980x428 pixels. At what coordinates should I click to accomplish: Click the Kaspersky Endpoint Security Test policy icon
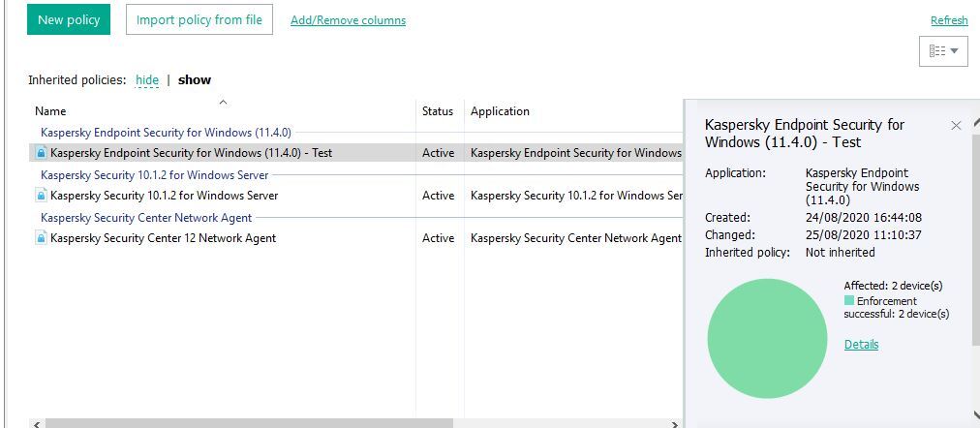pyautogui.click(x=42, y=153)
